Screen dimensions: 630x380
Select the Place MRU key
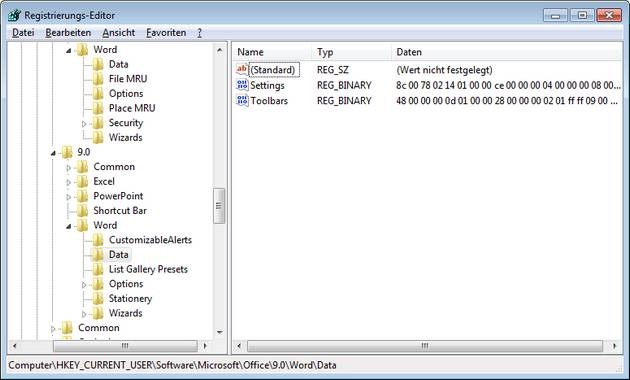click(132, 108)
